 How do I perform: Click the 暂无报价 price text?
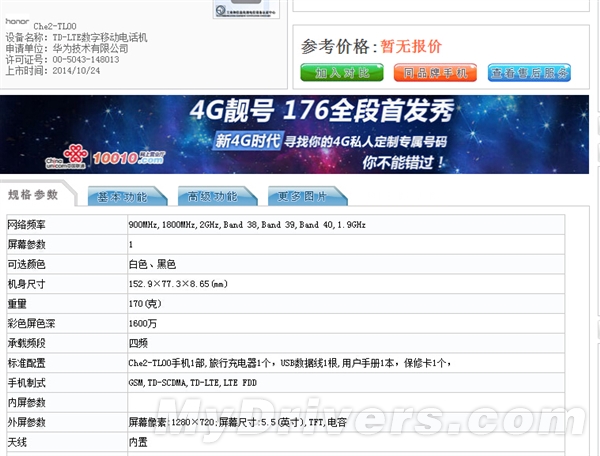pos(411,47)
